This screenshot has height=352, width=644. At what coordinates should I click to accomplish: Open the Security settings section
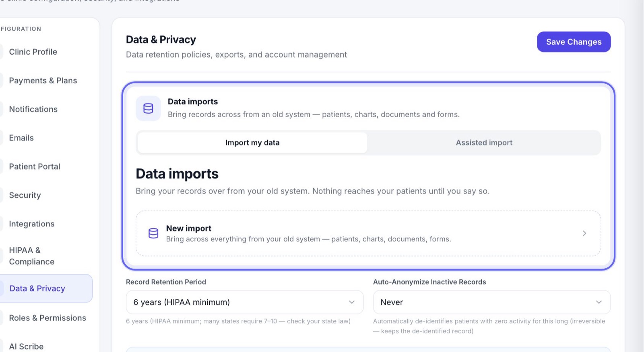click(25, 195)
